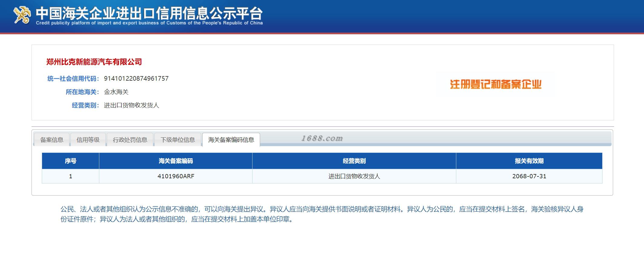This screenshot has width=644, height=275.
Task: Click the 序号 column header
Action: [71, 161]
